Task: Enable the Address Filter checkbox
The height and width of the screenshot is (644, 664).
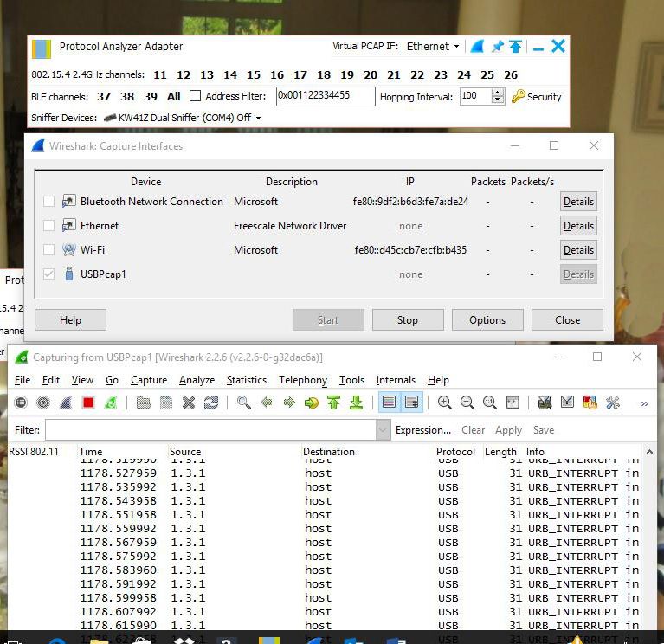Action: tap(195, 96)
